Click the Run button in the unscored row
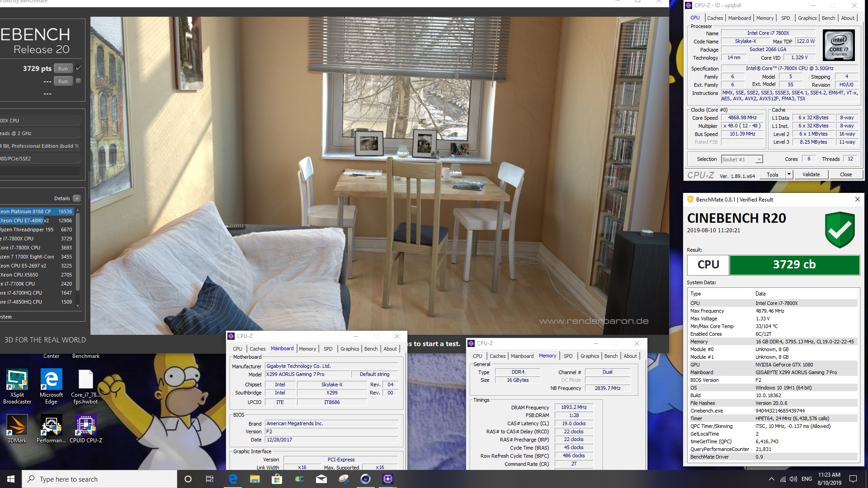The image size is (868, 488). (x=63, y=81)
